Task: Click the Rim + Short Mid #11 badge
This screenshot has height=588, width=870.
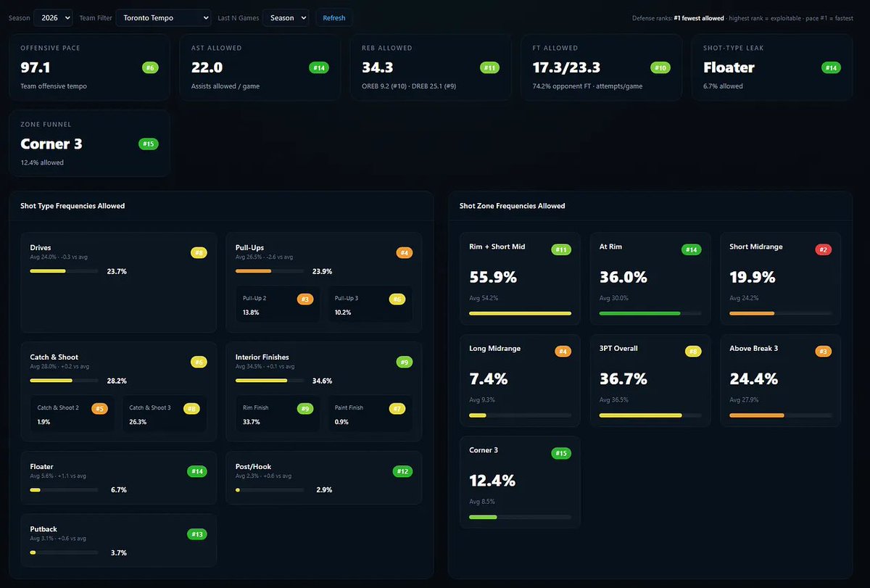Action: tap(561, 249)
